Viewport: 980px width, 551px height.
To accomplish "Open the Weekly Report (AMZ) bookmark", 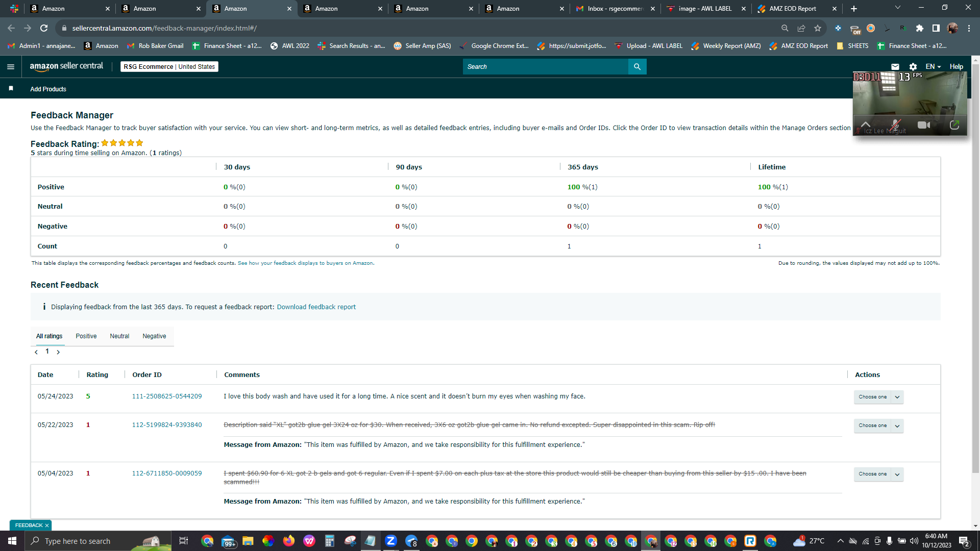I will coord(726,46).
